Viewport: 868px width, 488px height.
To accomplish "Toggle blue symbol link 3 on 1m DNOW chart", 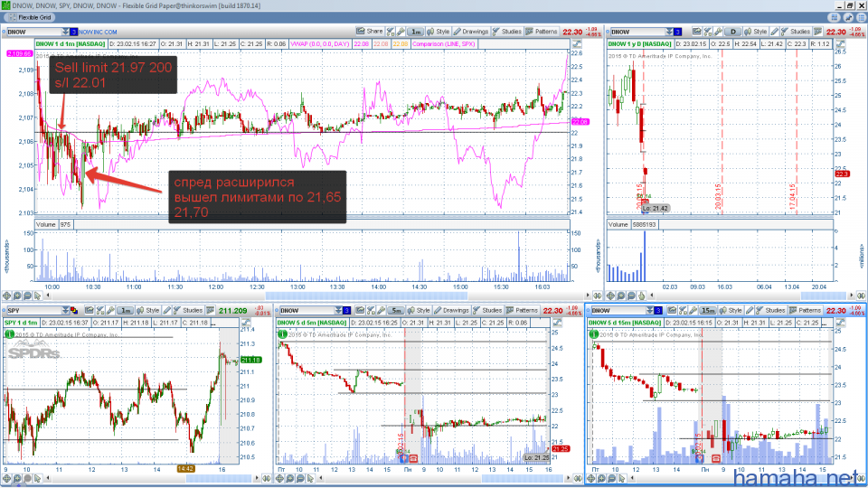I will pyautogui.click(x=73, y=32).
